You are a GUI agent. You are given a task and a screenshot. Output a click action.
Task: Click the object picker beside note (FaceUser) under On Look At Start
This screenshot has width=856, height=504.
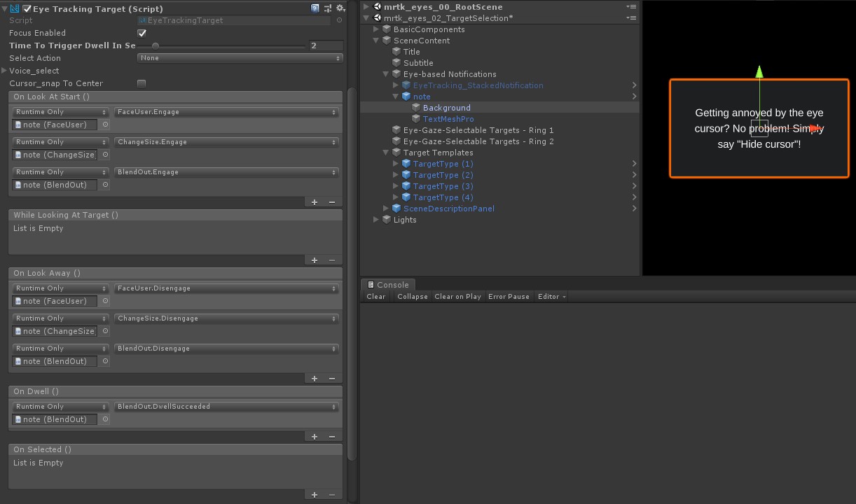(105, 125)
